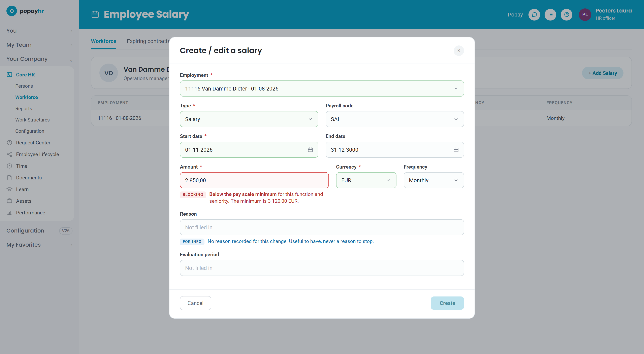
Task: Switch to the Expiring contracts tab
Action: tap(148, 41)
